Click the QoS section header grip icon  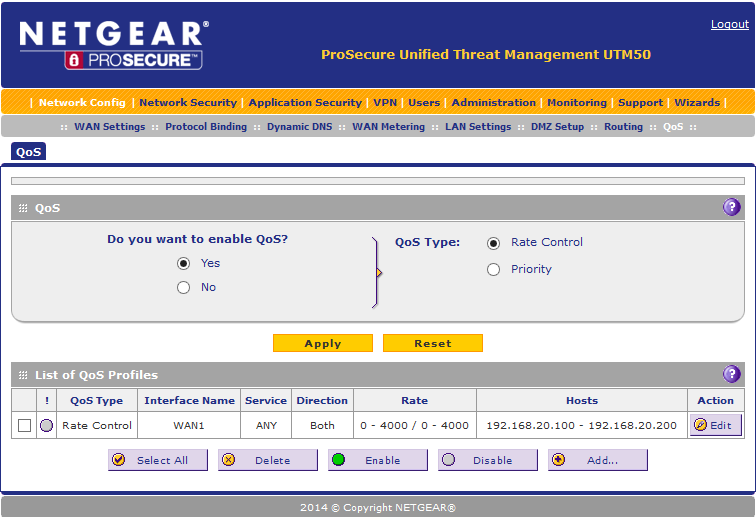23,208
